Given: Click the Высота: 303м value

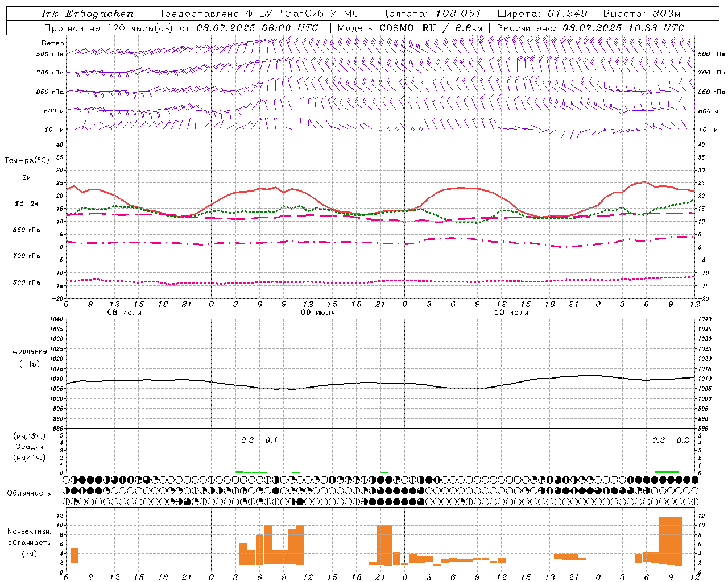Looking at the screenshot, I should click(x=642, y=14).
